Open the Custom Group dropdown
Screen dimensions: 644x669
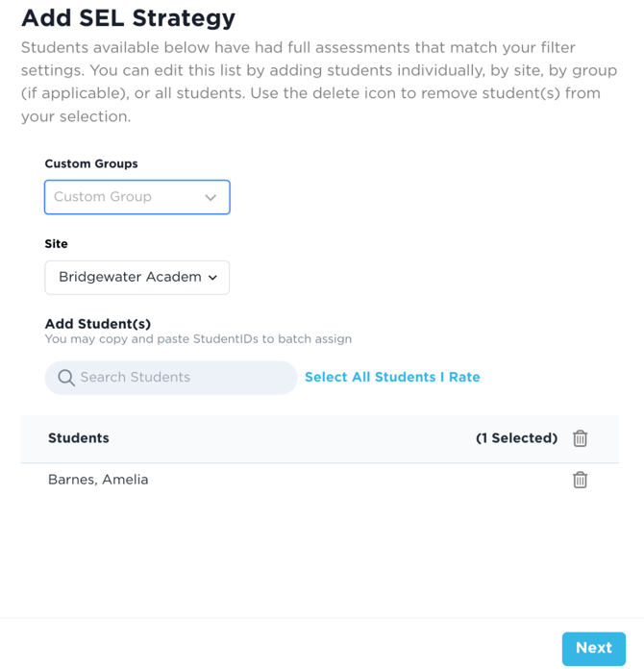(x=136, y=197)
